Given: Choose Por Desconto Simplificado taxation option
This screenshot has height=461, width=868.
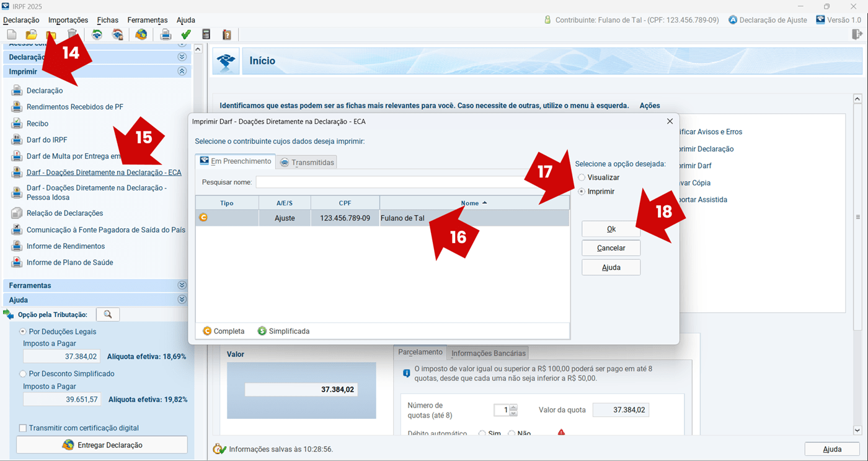Looking at the screenshot, I should click(x=23, y=374).
